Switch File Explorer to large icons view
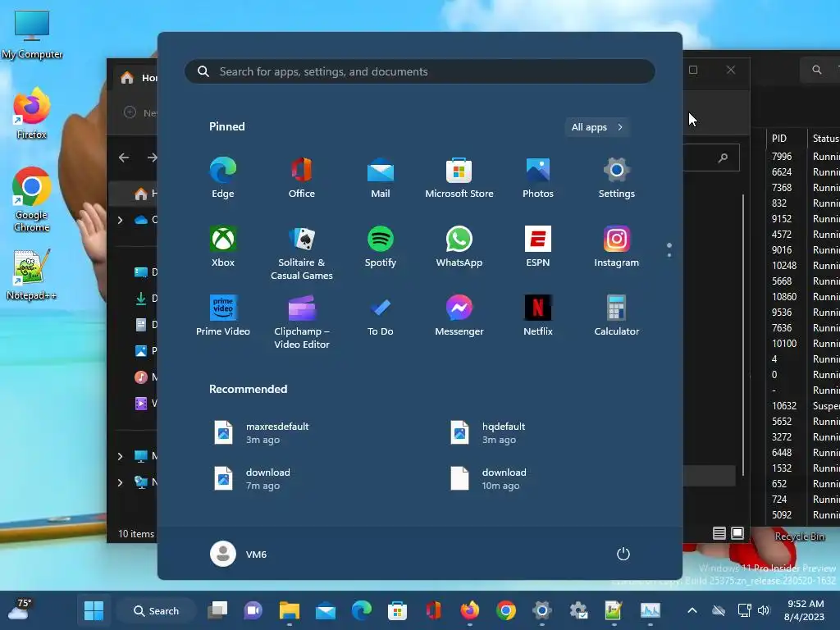The width and height of the screenshot is (840, 630). [x=737, y=533]
